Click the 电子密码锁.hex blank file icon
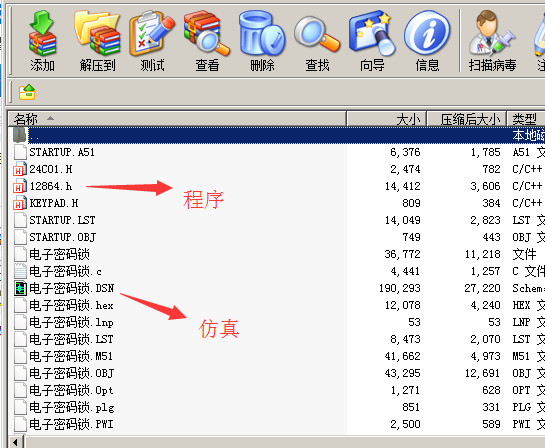 coord(20,306)
